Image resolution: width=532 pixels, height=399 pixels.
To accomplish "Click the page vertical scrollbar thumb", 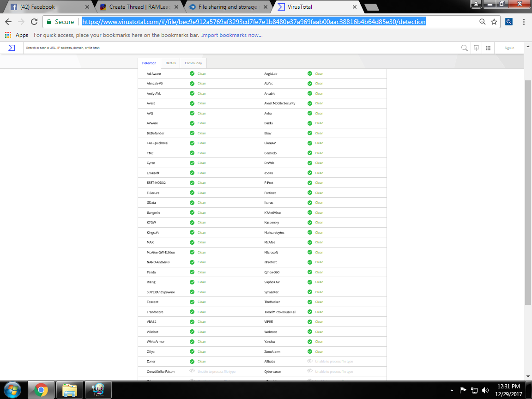I will click(x=527, y=193).
